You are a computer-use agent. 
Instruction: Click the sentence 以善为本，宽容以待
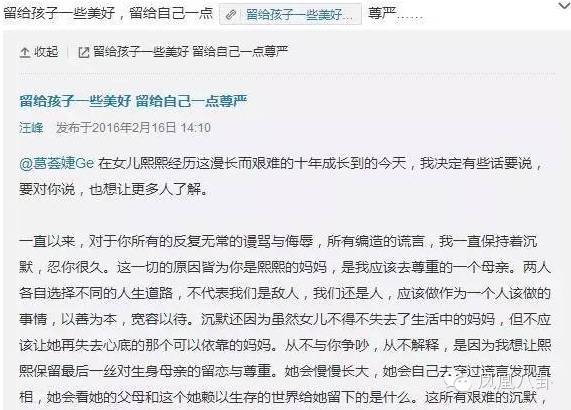(x=126, y=319)
